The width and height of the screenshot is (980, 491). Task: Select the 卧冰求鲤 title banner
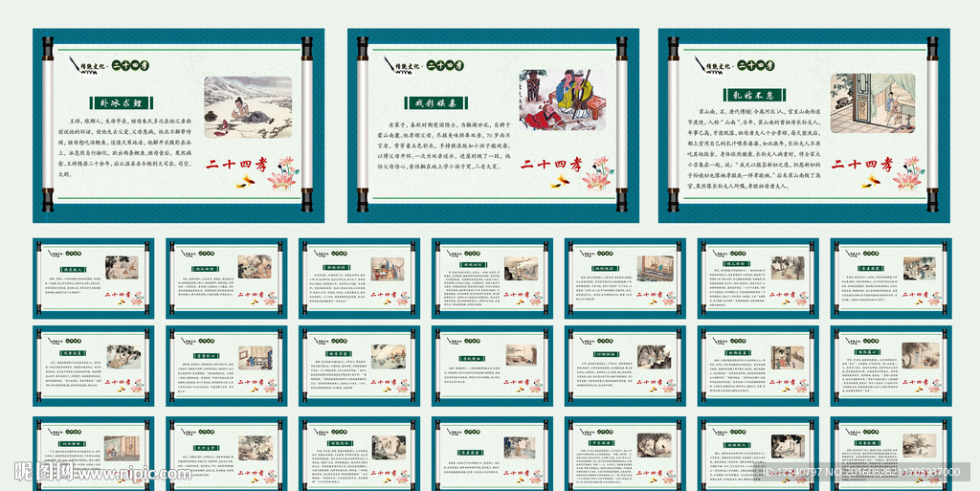(122, 103)
